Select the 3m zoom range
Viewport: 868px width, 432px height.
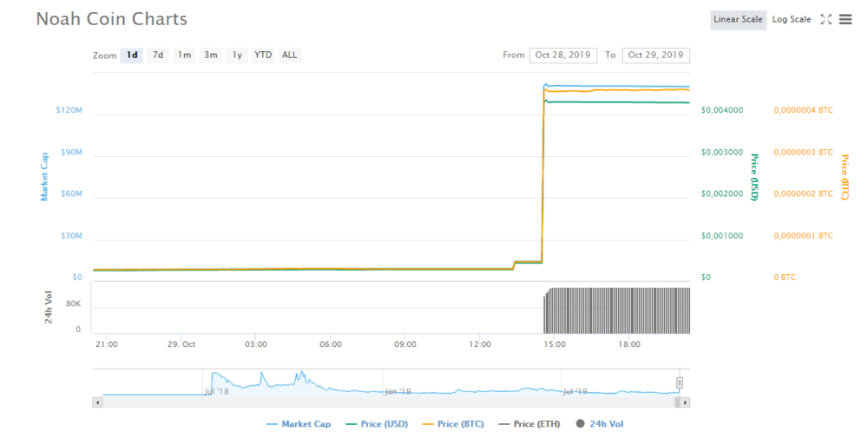pos(210,56)
